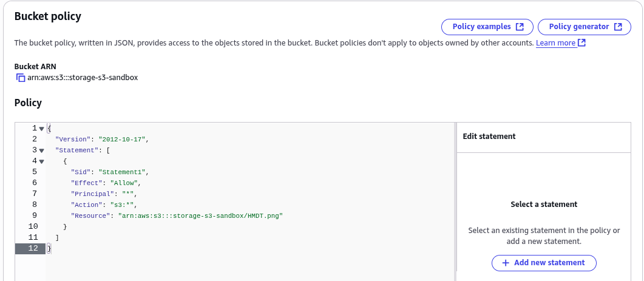Collapse the root JSON object at line 1
644x281 pixels.
pos(41,129)
